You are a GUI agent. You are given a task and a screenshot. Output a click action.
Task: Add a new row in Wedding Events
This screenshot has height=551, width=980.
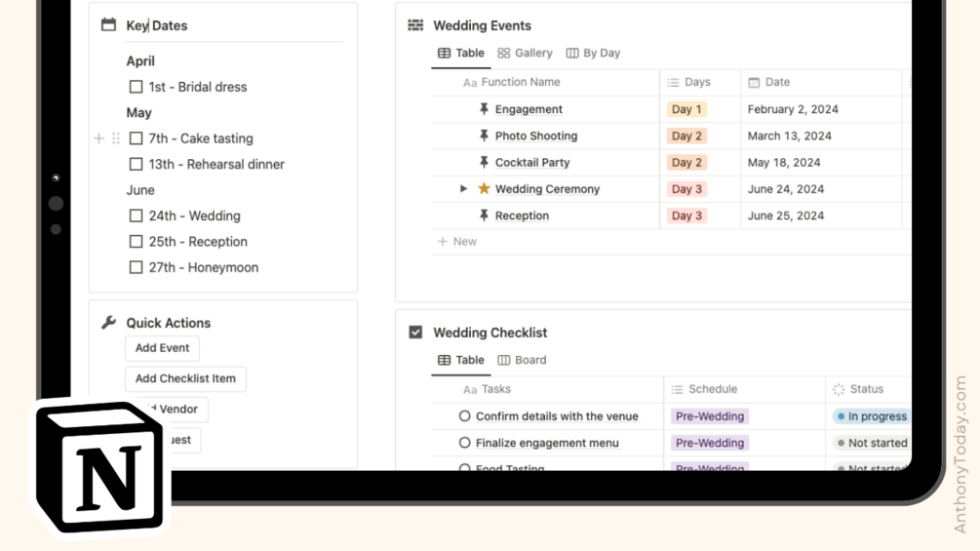click(457, 242)
